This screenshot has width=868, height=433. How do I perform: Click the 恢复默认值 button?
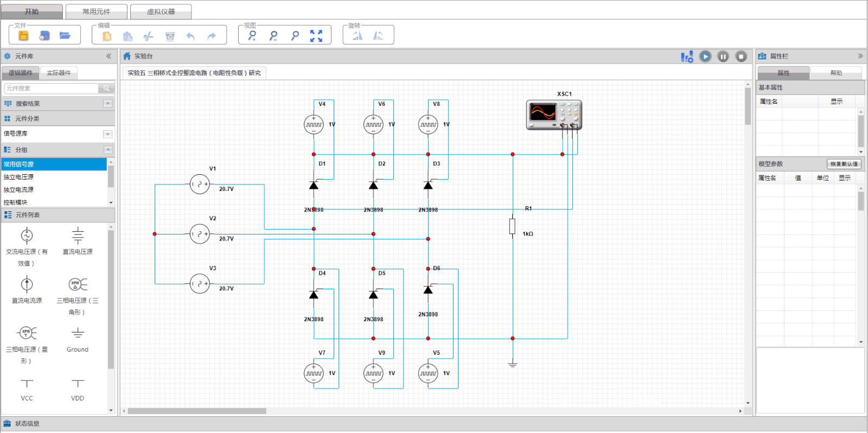click(844, 164)
